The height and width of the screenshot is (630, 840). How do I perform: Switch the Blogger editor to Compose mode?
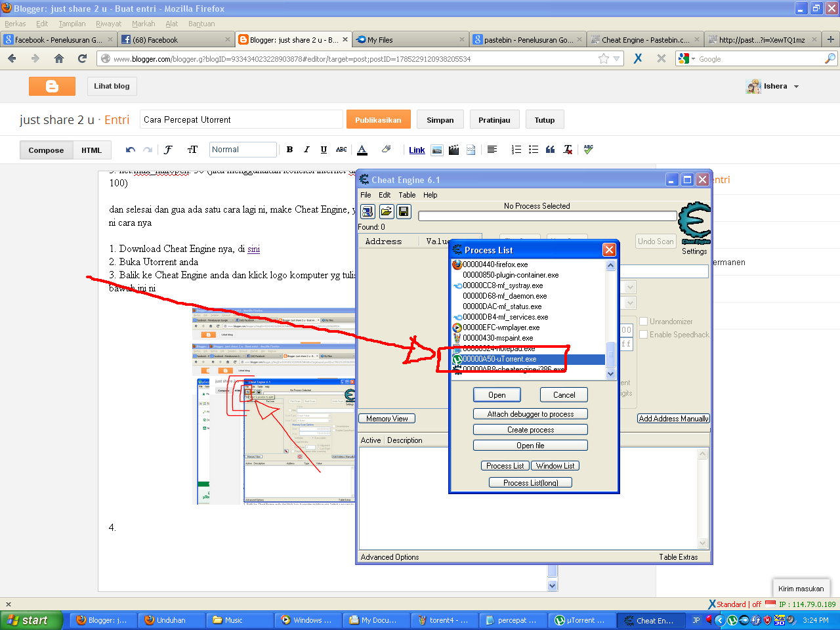pyautogui.click(x=46, y=150)
